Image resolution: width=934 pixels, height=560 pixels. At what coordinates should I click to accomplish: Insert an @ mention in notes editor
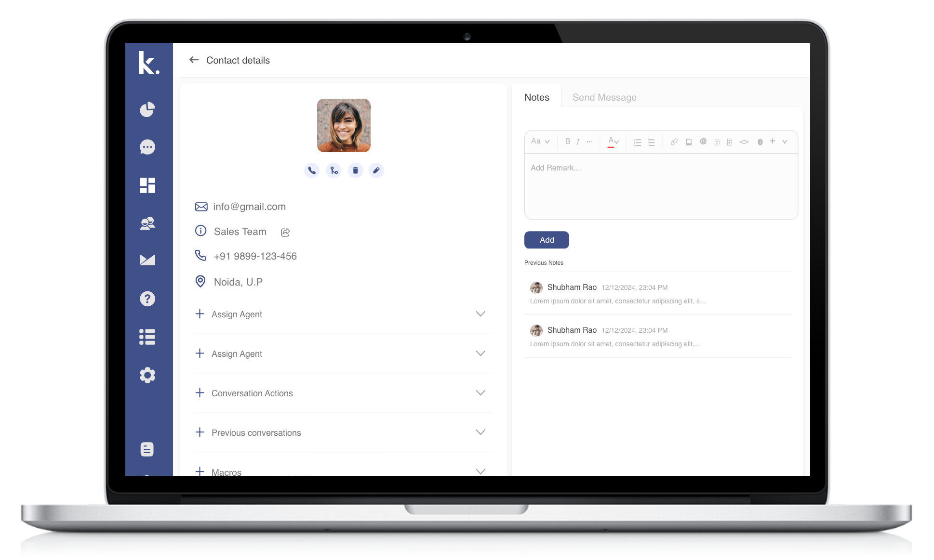coord(703,142)
